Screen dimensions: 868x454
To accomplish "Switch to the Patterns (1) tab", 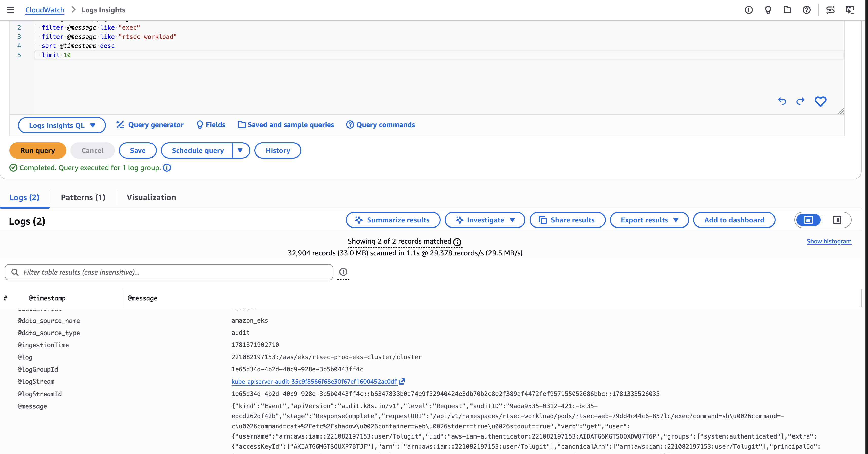I will coord(83,197).
